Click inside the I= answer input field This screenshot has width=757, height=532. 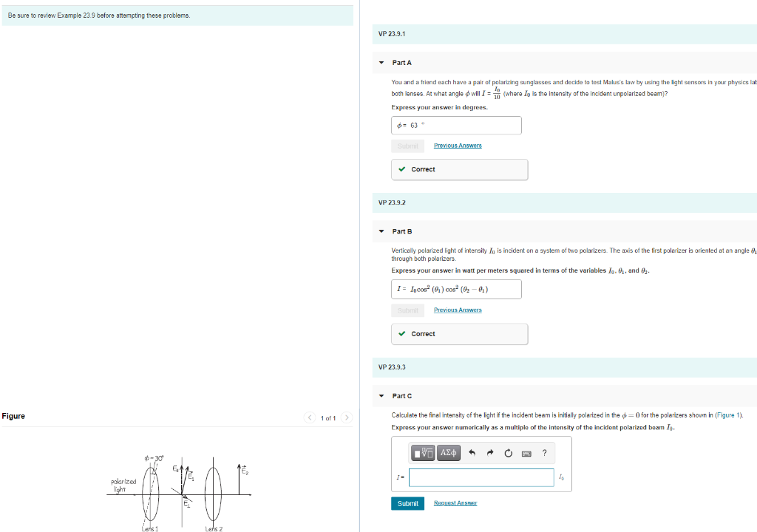pos(481,477)
